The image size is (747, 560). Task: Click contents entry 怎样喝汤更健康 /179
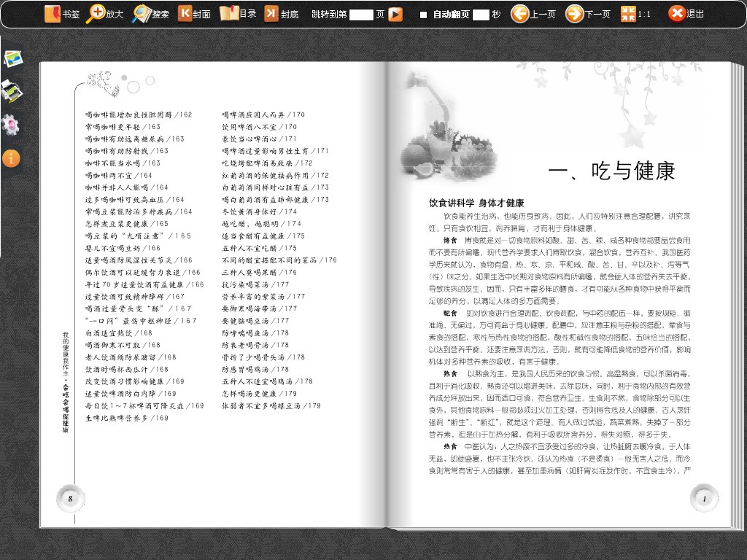pos(259,393)
